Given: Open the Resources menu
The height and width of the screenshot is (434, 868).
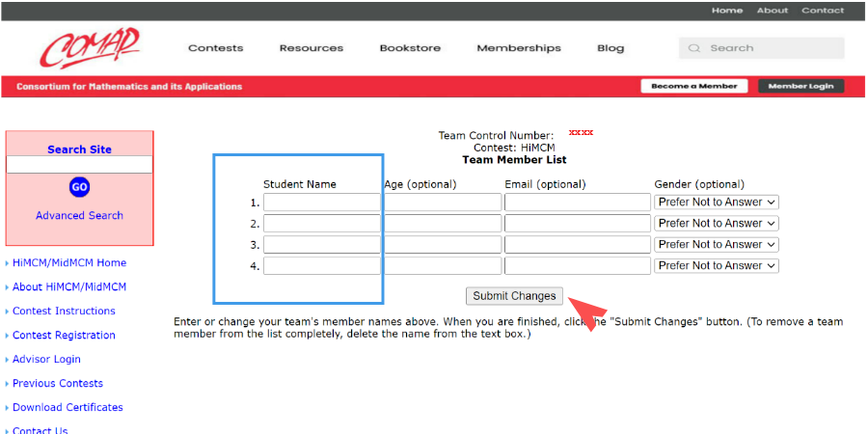Looking at the screenshot, I should (x=312, y=48).
